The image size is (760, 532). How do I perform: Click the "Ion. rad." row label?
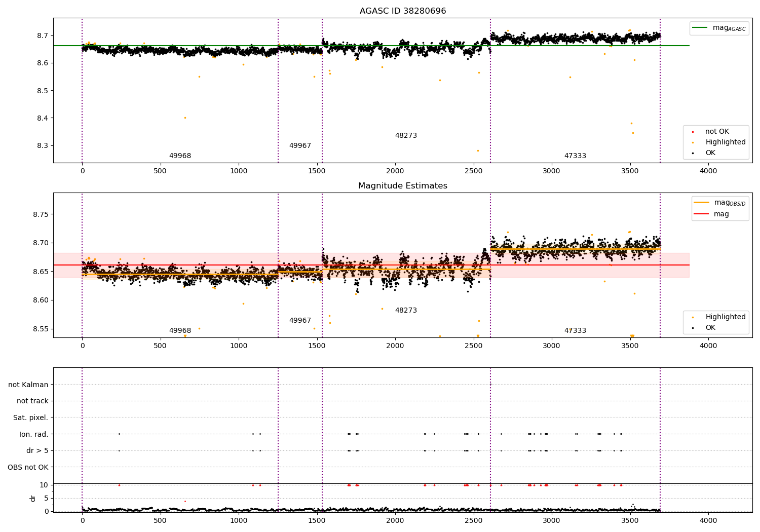click(34, 434)
